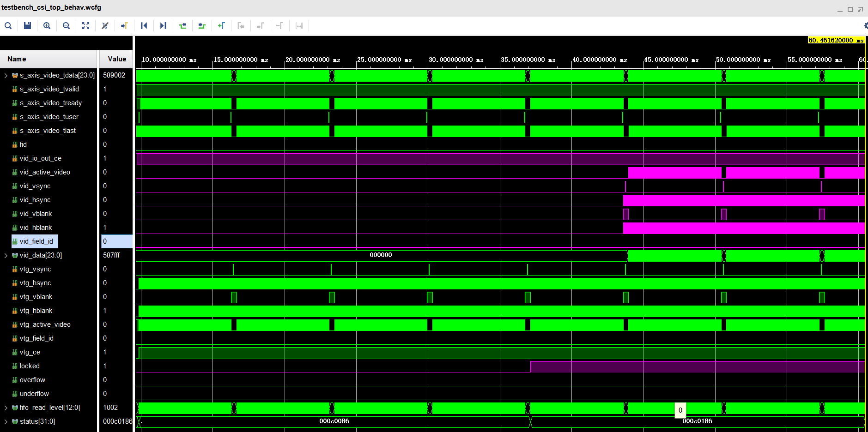This screenshot has height=432, width=868.
Task: Select the testbench_csi_top_behav.wcfg title tab
Action: 51,7
